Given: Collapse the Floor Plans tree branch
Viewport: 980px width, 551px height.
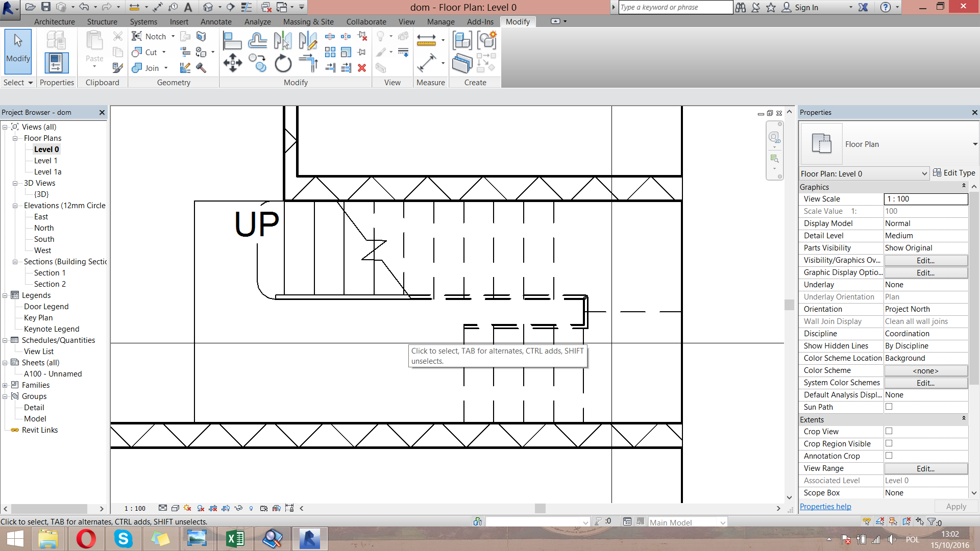Looking at the screenshot, I should pos(14,138).
